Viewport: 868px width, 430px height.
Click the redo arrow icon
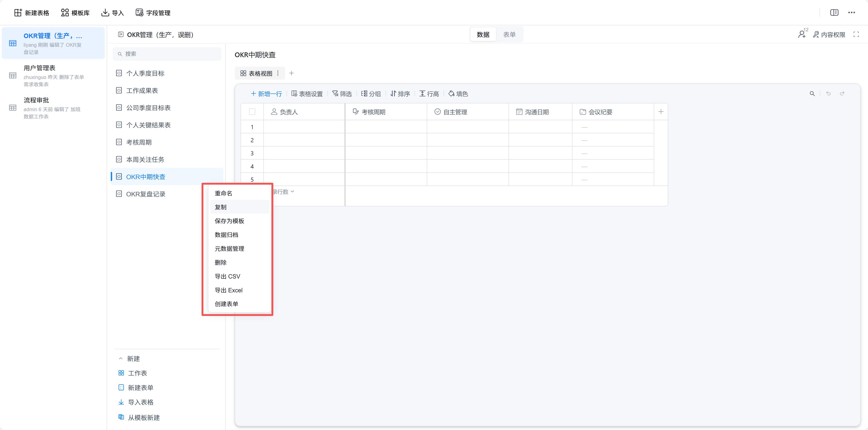pos(842,93)
